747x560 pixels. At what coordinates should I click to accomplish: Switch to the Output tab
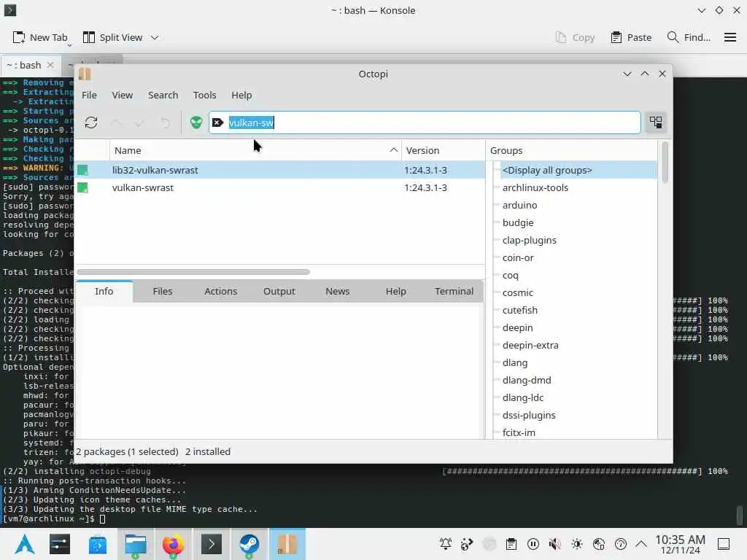[x=279, y=291]
